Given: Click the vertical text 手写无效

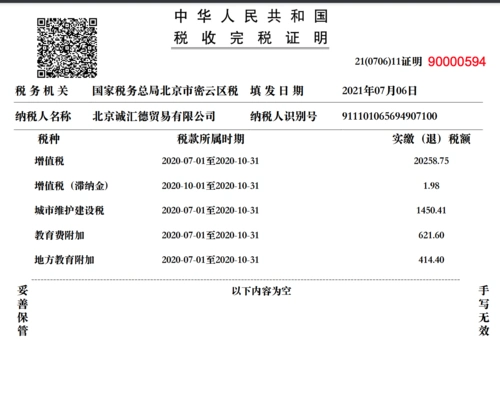Looking at the screenshot, I should [x=484, y=311].
